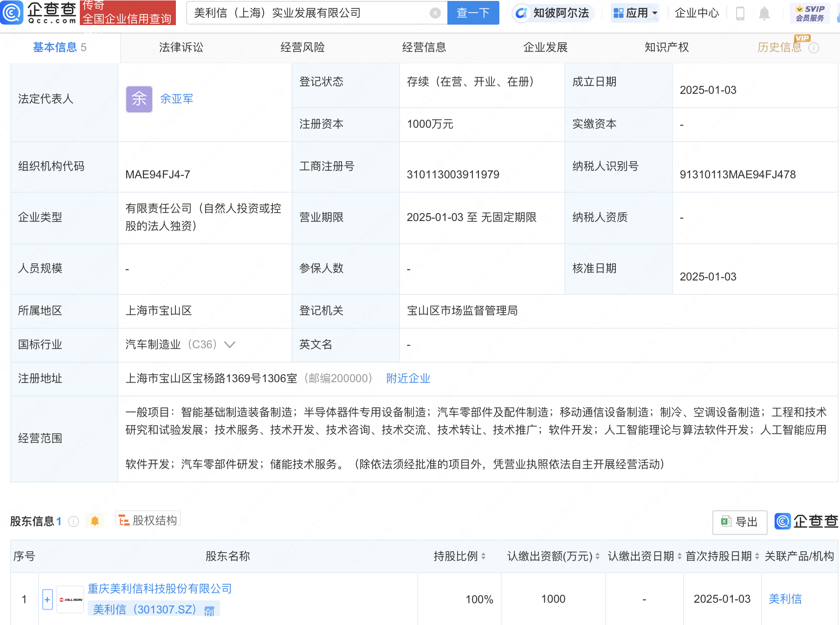The image size is (840, 625).
Task: Click the Qcc.com logo icon
Action: click(12, 13)
